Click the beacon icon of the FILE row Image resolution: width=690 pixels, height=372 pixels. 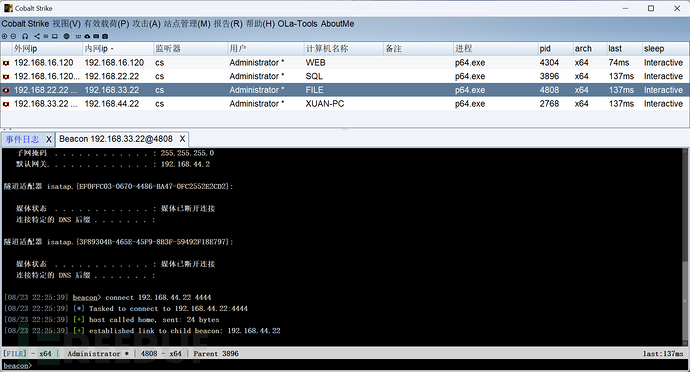(x=6, y=90)
